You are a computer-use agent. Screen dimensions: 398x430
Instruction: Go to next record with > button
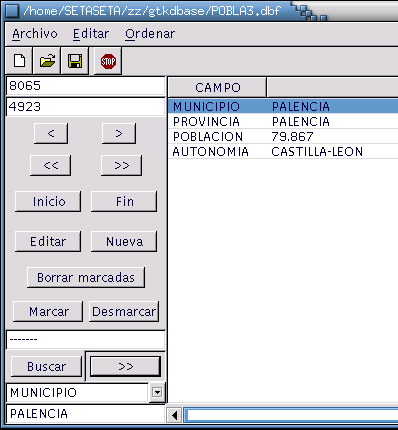pyautogui.click(x=119, y=133)
